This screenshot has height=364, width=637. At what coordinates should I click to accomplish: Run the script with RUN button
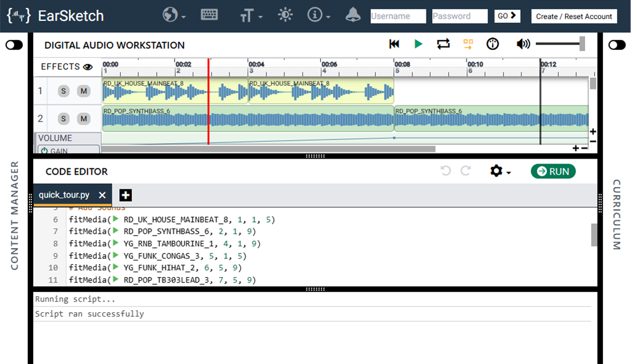(x=553, y=172)
